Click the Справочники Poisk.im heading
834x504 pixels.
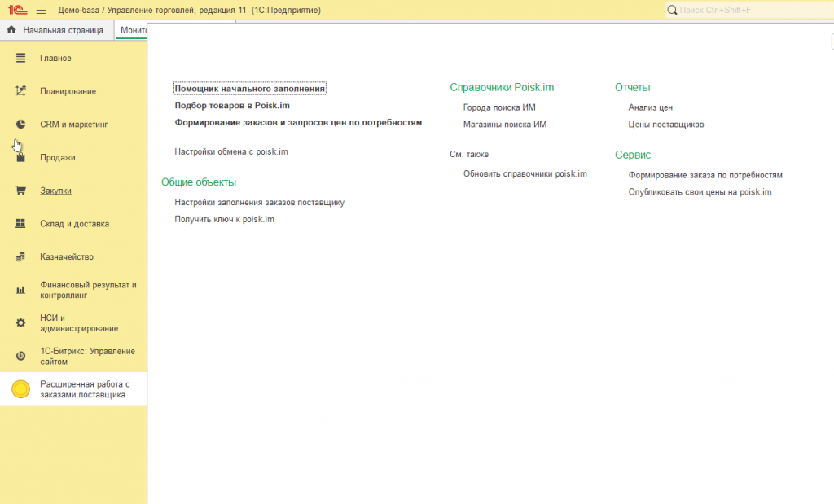(502, 87)
